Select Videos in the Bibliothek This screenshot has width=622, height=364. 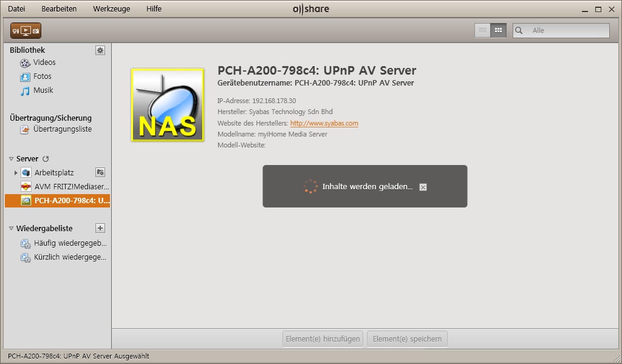(44, 62)
